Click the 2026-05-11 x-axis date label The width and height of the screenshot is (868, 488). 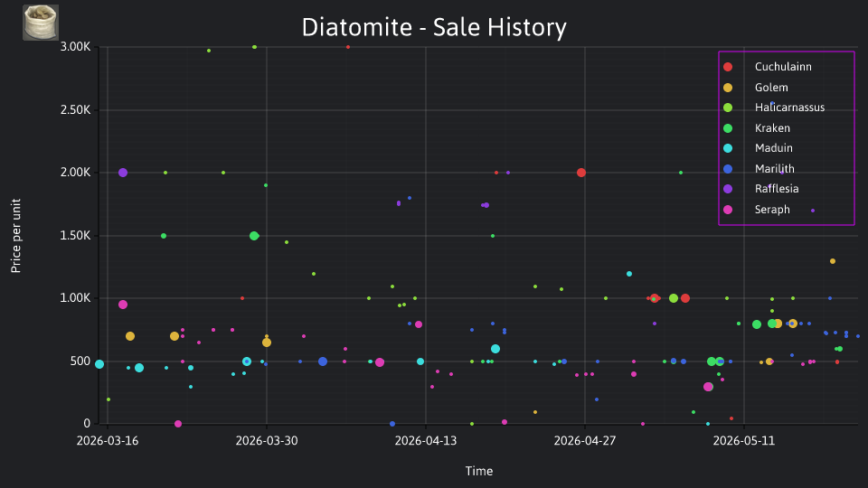tap(744, 441)
